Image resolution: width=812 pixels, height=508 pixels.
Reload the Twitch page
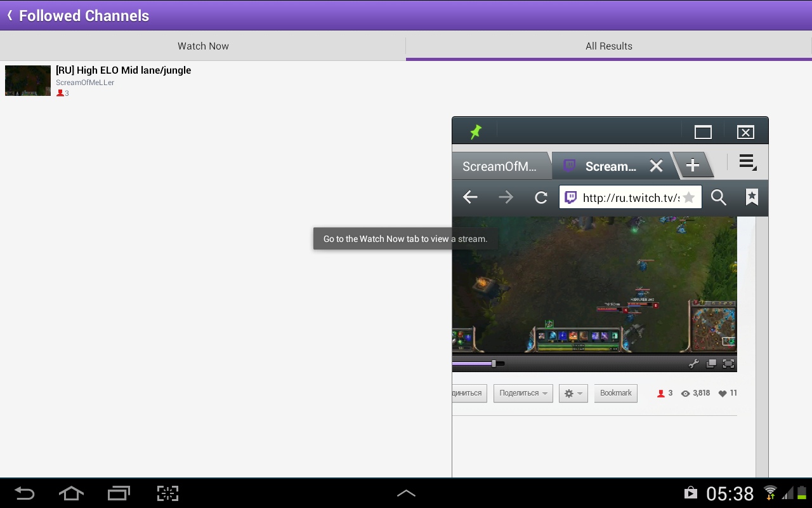pos(541,197)
